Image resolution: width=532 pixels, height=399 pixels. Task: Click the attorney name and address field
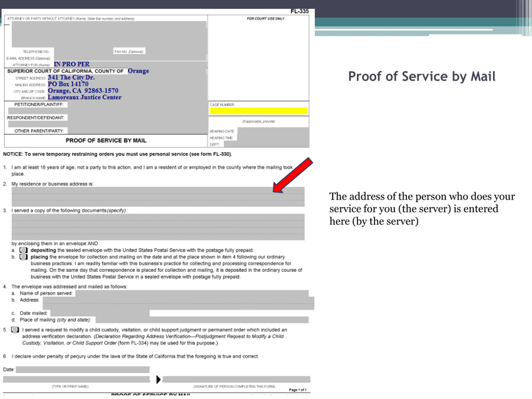pos(109,34)
